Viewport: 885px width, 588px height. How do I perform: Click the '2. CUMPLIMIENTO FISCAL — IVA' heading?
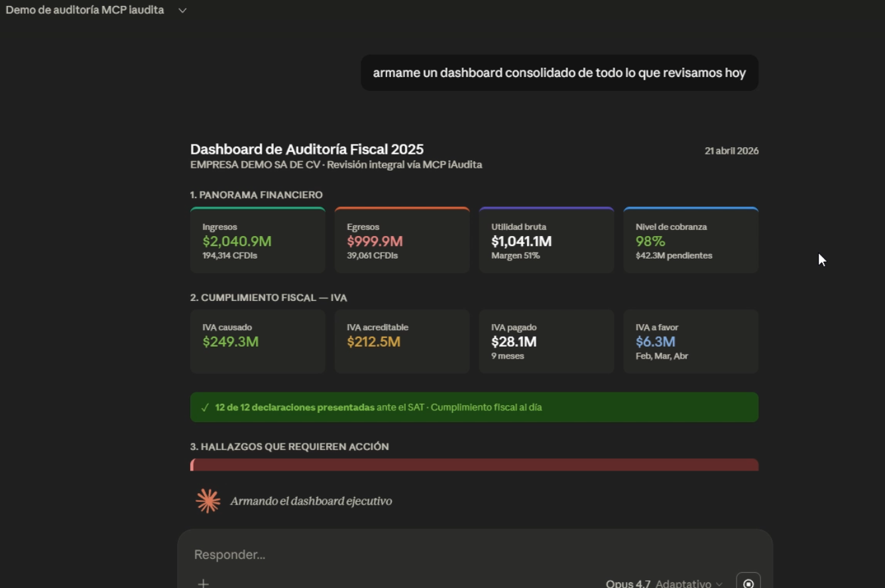[268, 298]
